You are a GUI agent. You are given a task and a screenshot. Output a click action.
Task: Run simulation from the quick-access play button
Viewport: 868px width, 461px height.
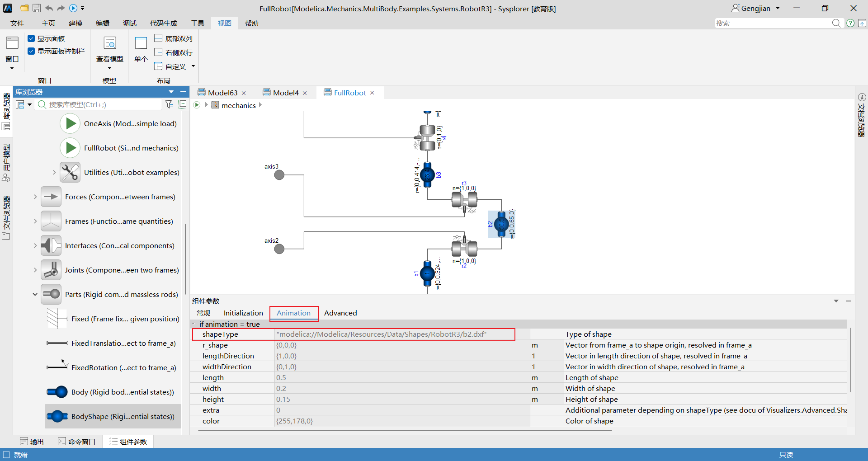click(73, 8)
